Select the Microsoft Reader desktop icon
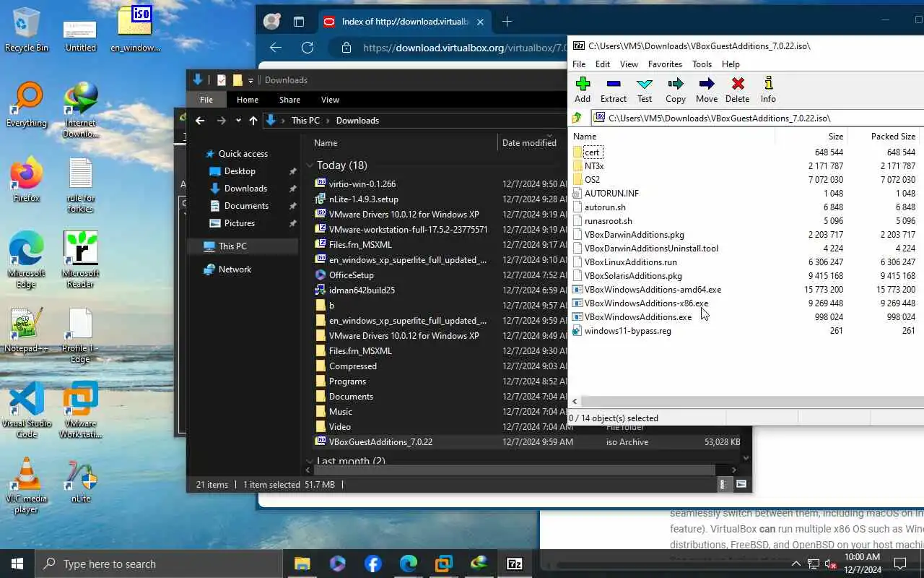This screenshot has height=578, width=924. (81, 260)
